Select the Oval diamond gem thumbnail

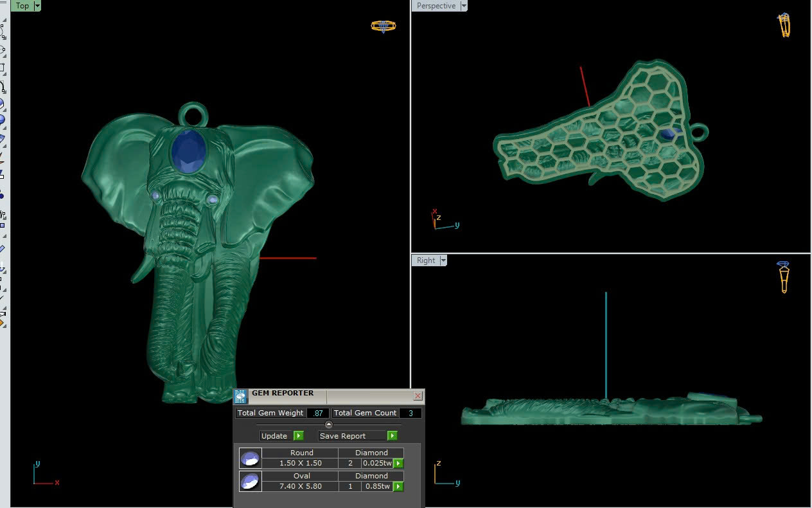coord(250,481)
